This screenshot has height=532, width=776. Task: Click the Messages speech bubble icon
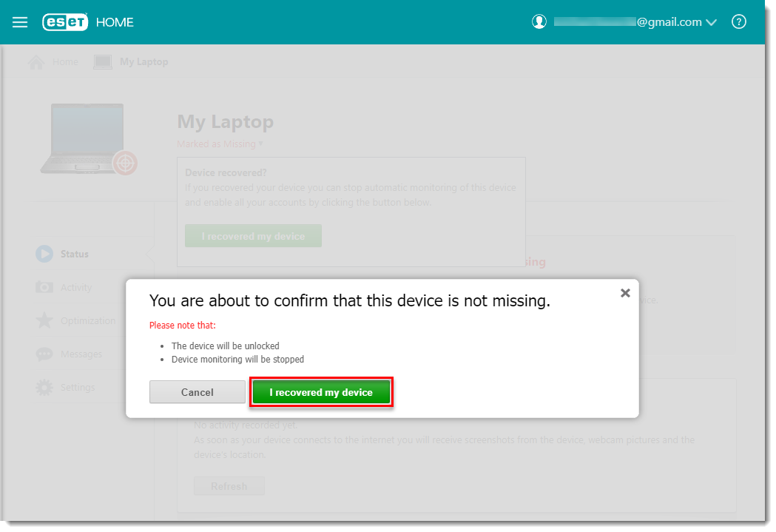44,354
